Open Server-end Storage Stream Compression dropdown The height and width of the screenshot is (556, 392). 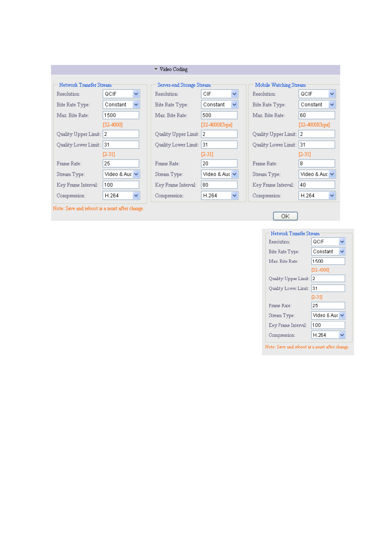pos(220,196)
